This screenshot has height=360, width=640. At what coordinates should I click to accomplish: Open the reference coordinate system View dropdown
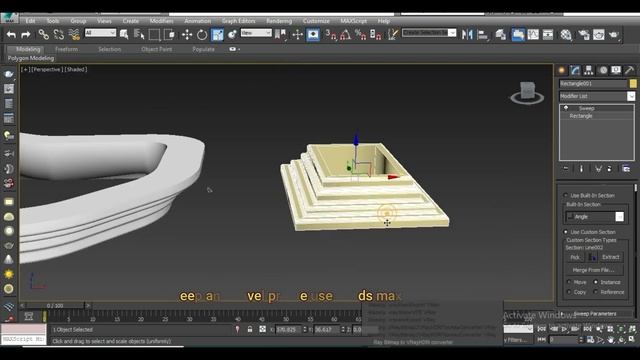[x=256, y=33]
